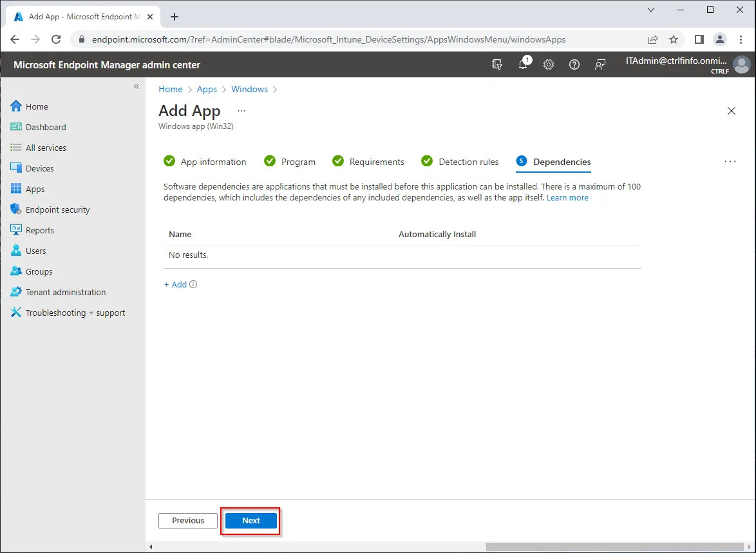Click the + Add dependency link

point(176,285)
